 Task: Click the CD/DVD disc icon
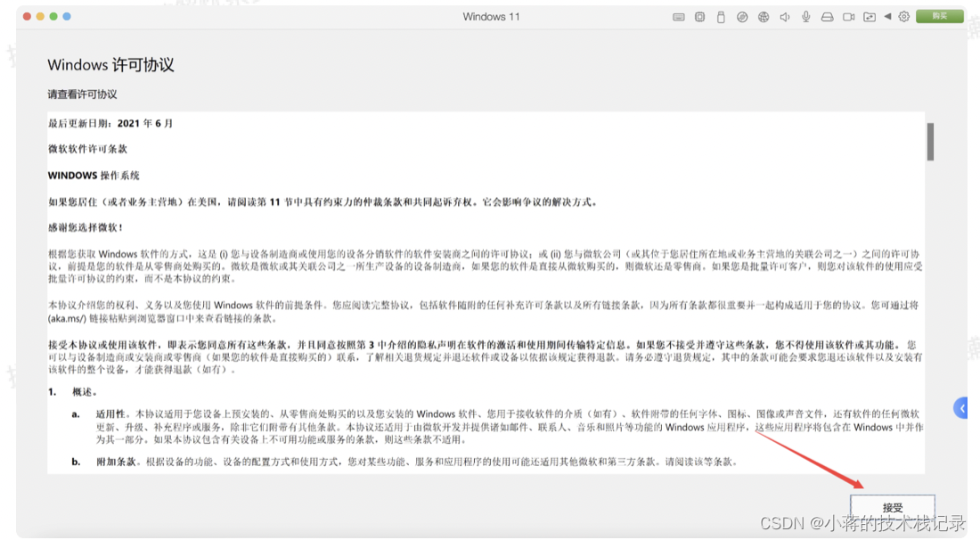pos(742,17)
